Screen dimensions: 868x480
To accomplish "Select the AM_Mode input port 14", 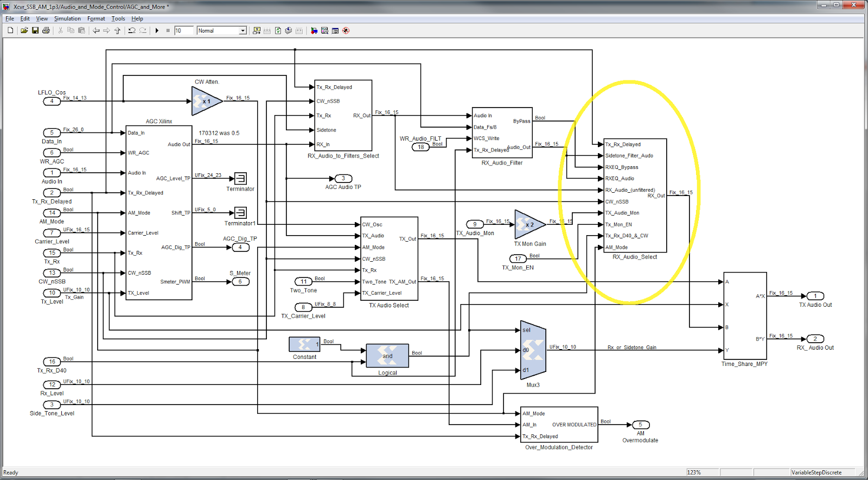I will tap(52, 213).
